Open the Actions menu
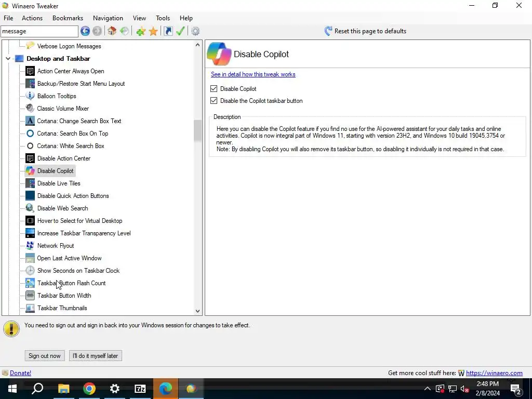 (32, 18)
